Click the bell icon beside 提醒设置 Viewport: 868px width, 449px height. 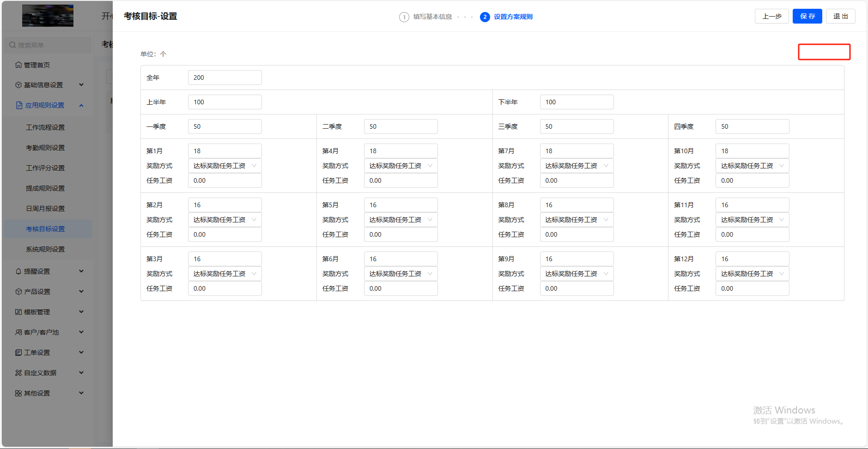pyautogui.click(x=18, y=271)
